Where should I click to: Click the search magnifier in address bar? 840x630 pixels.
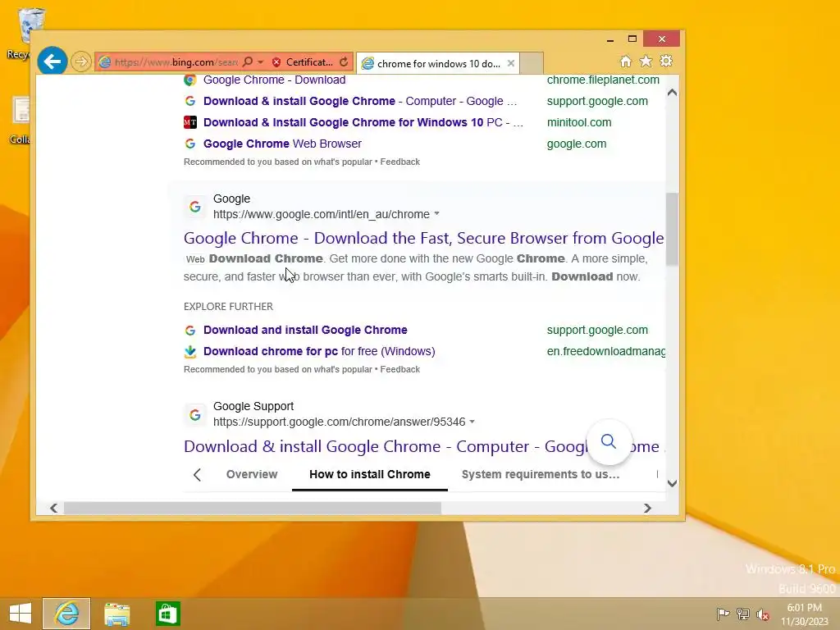248,62
